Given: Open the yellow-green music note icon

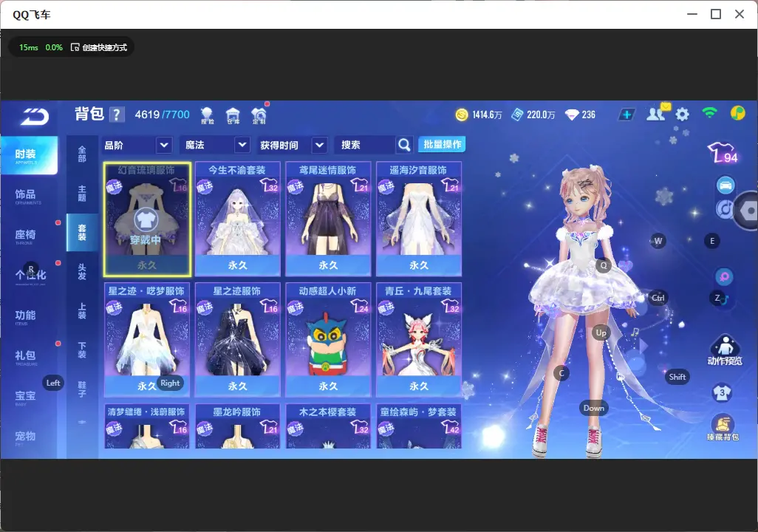Looking at the screenshot, I should (737, 113).
